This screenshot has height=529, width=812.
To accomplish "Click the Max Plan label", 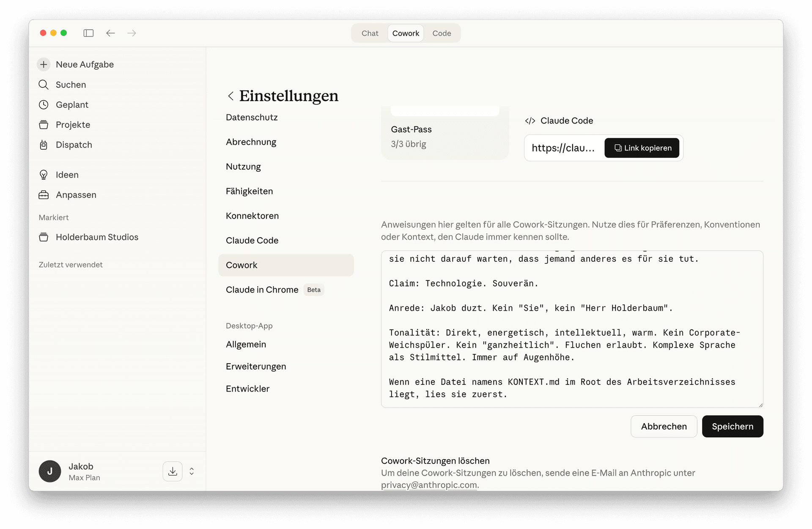I will (x=84, y=477).
